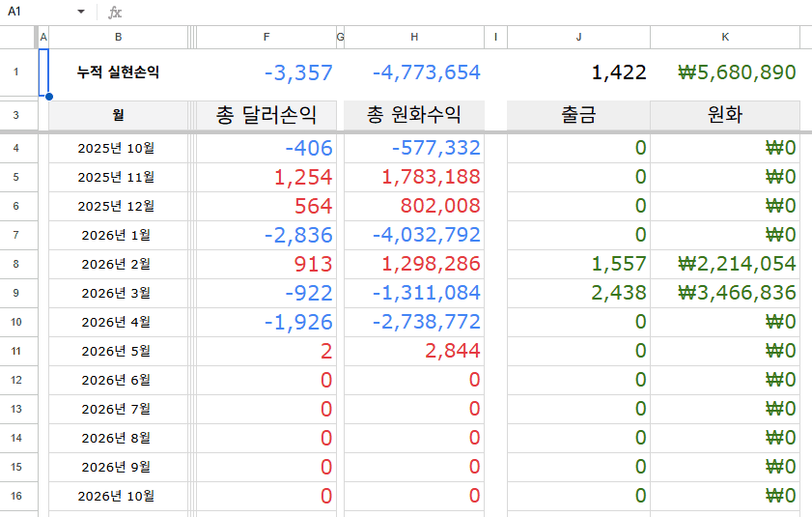Screen dimensions: 812x517
Task: Click the '원화' header cell
Action: [x=725, y=115]
